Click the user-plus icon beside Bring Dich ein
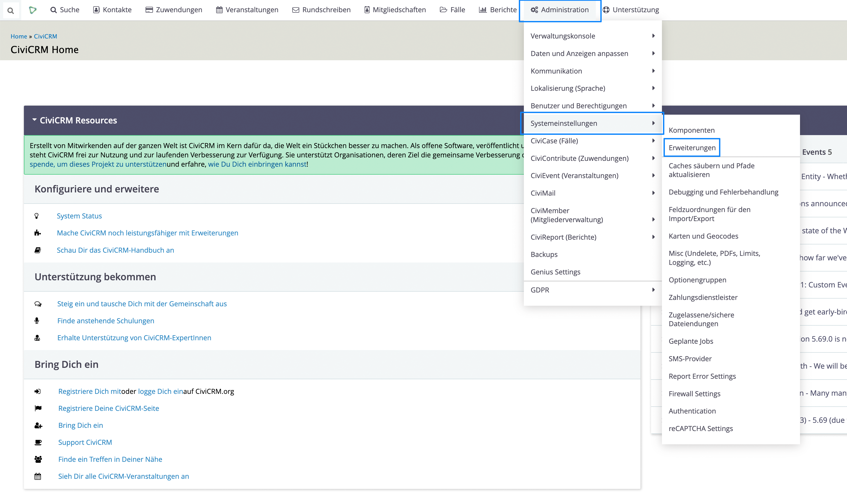 pos(38,425)
